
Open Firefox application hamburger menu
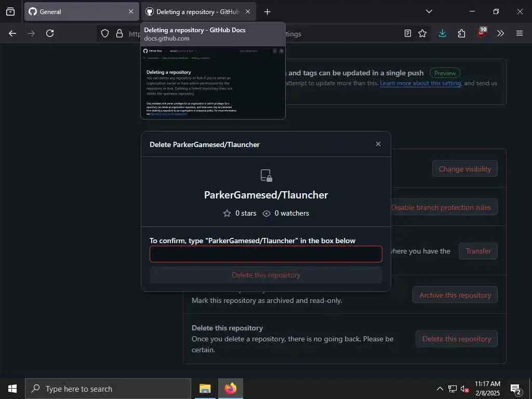(x=520, y=33)
